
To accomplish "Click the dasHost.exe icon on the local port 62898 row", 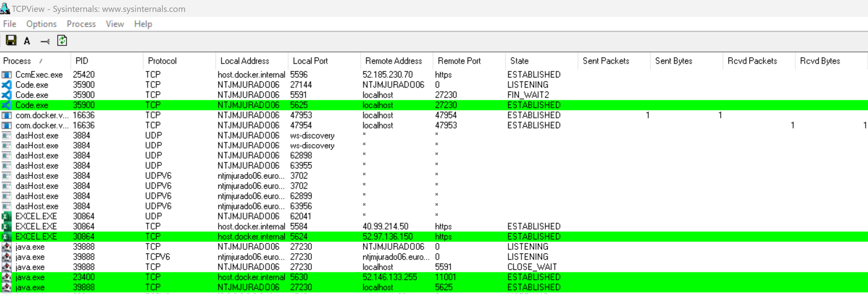I will [x=6, y=156].
